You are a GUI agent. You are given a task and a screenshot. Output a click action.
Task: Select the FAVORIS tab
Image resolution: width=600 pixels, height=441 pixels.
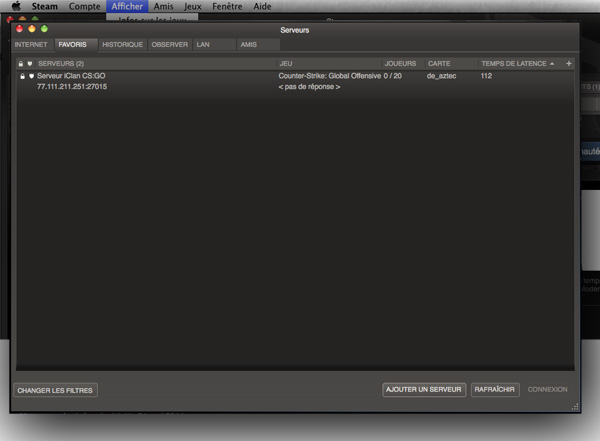click(76, 44)
